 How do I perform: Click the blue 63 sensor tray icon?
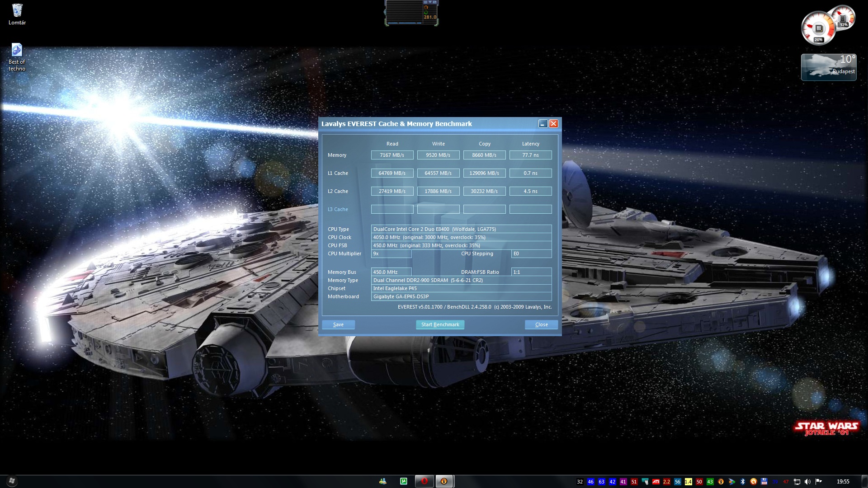[x=602, y=482]
